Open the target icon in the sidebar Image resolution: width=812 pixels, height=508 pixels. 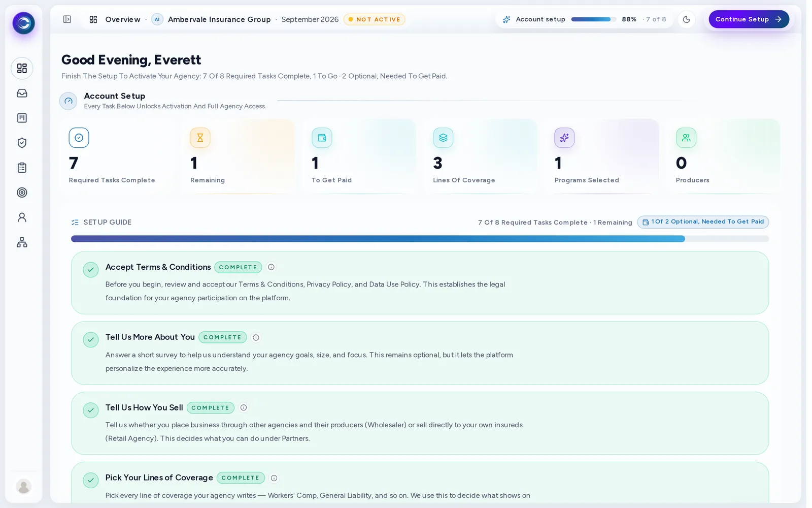point(22,193)
